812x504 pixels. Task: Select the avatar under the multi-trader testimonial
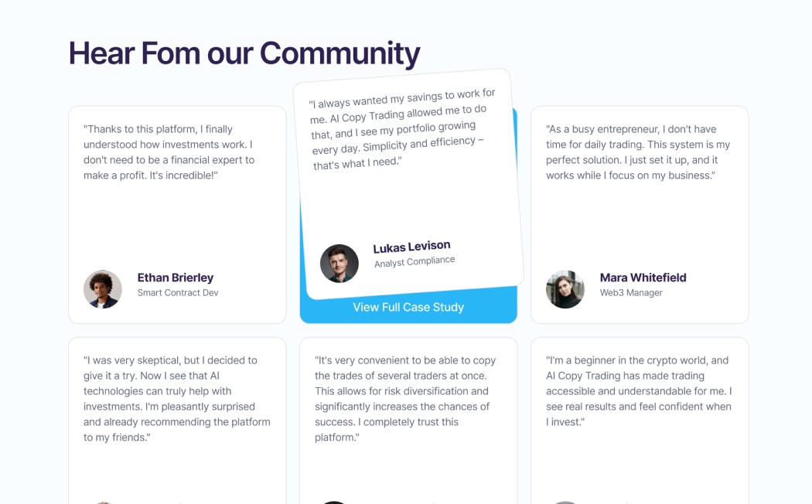pyautogui.click(x=334, y=501)
